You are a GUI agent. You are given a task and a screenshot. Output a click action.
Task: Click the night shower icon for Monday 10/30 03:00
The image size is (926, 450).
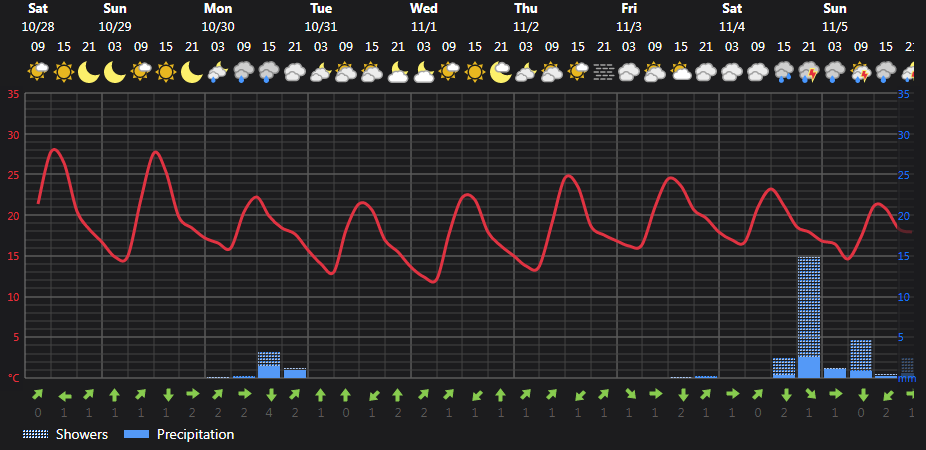(x=218, y=72)
